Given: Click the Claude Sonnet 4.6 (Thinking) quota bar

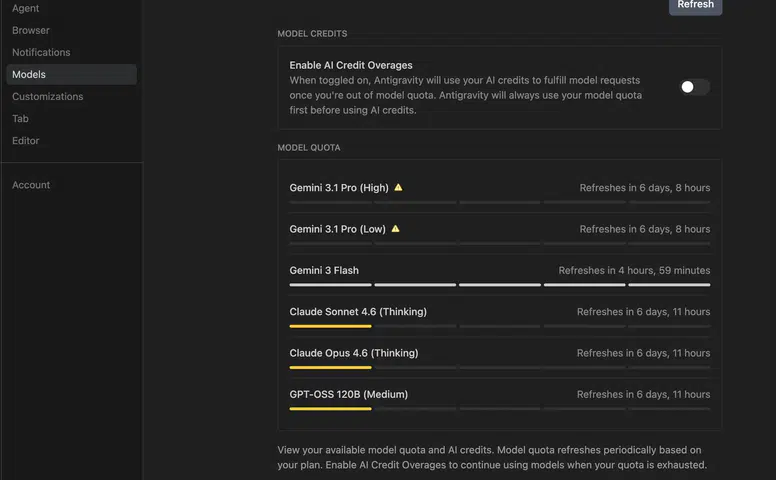Looking at the screenshot, I should 500,326.
